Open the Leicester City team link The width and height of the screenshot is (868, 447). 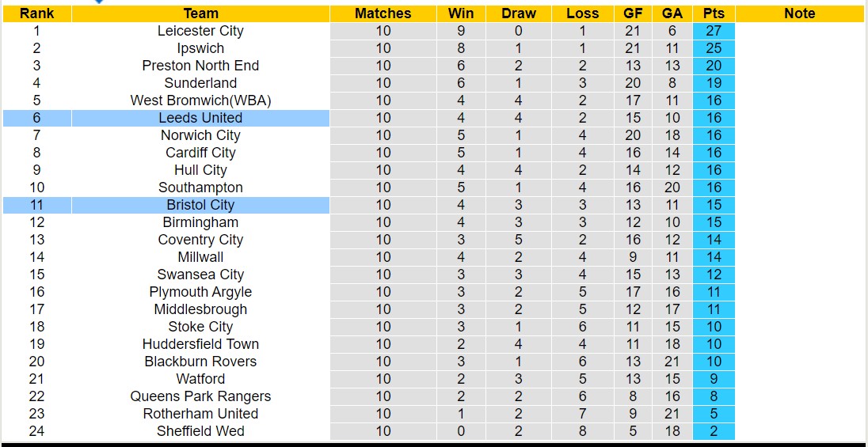click(x=200, y=31)
